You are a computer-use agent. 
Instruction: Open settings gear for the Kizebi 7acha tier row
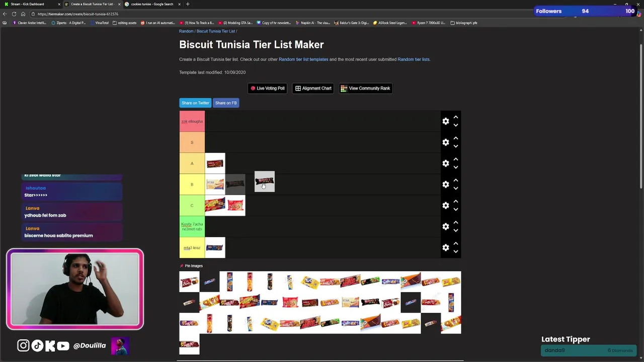[446, 227]
